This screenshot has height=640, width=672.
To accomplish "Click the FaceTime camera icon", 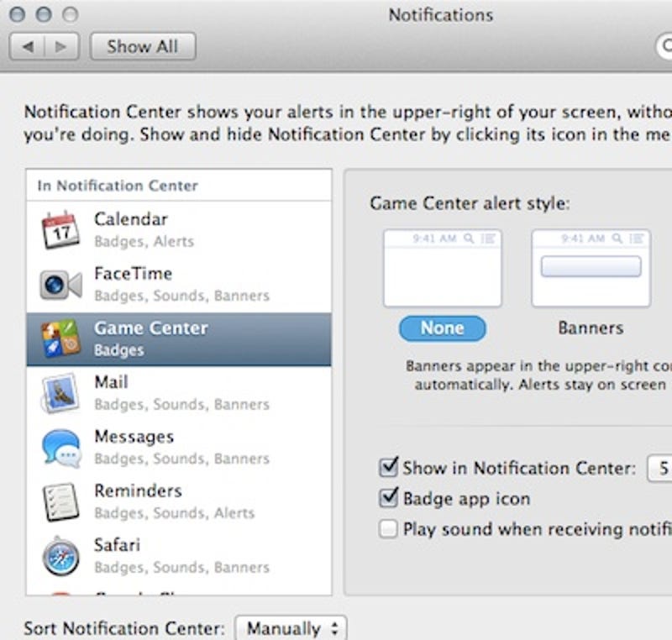I will pyautogui.click(x=60, y=285).
